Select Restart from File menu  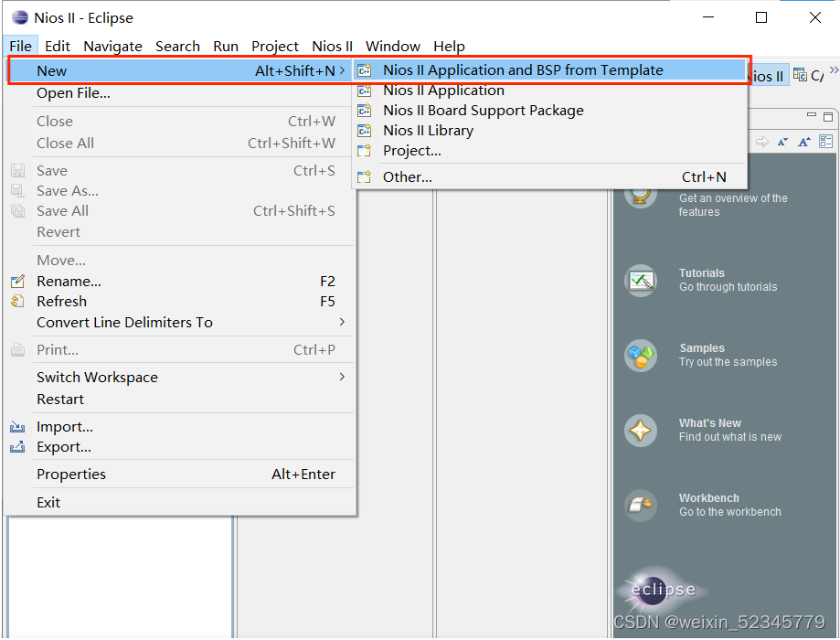pyautogui.click(x=181, y=400)
